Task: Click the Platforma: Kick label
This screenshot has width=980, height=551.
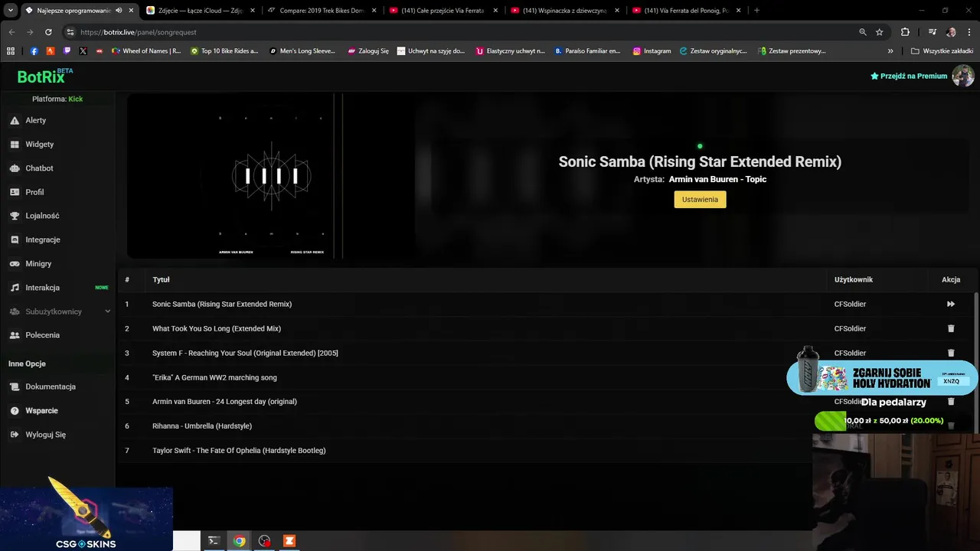Action: [x=57, y=99]
